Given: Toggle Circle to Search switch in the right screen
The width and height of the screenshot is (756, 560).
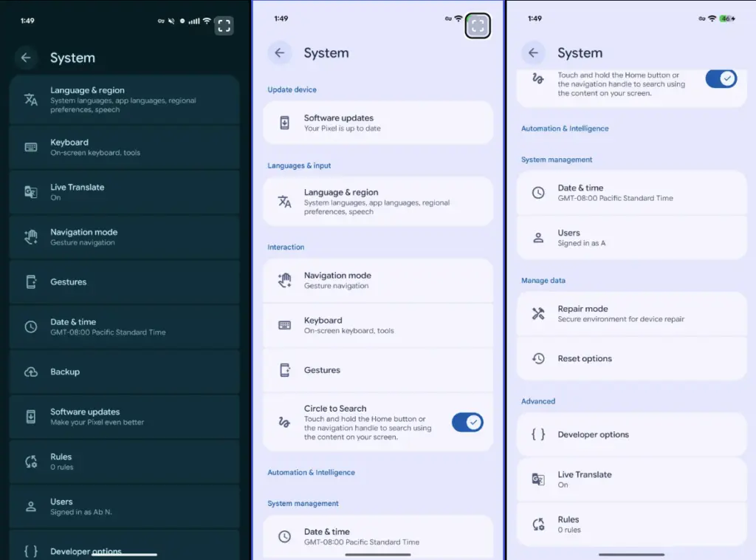Looking at the screenshot, I should coord(721,78).
